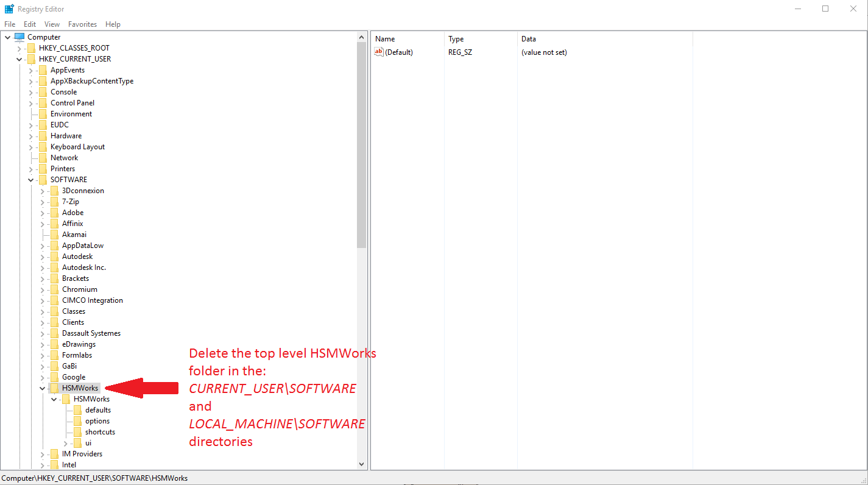
Task: Select the Computer icon at tree top
Action: pos(20,37)
